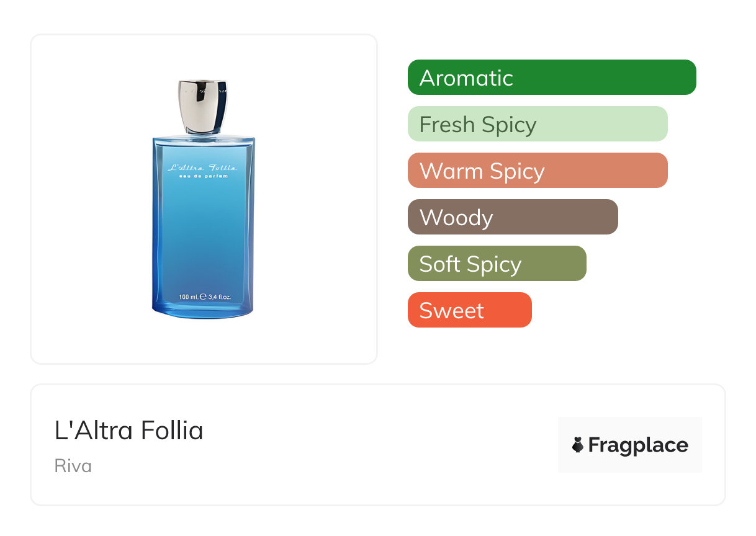Click the Fragplace wordmark text
Image resolution: width=756 pixels, height=536 pixels.
[x=638, y=445]
